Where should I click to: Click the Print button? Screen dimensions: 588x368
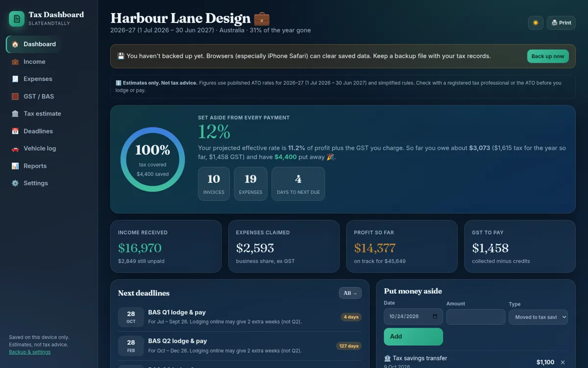tap(561, 23)
